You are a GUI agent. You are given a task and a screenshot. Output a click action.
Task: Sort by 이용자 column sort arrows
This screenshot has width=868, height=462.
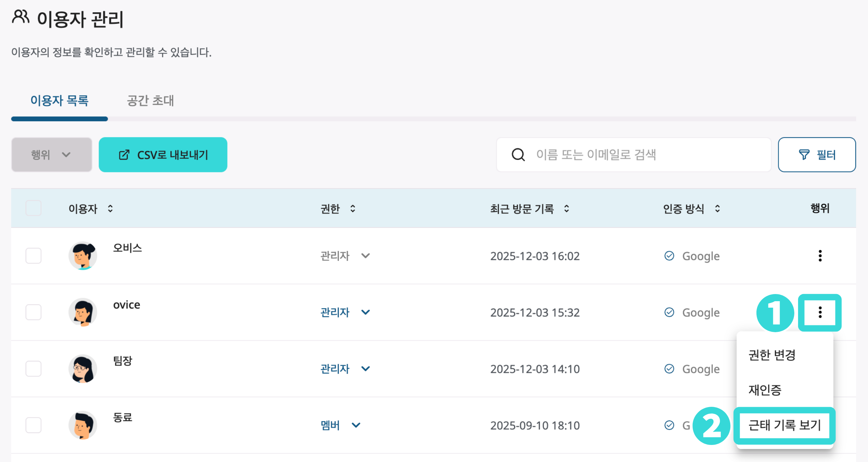(110, 209)
